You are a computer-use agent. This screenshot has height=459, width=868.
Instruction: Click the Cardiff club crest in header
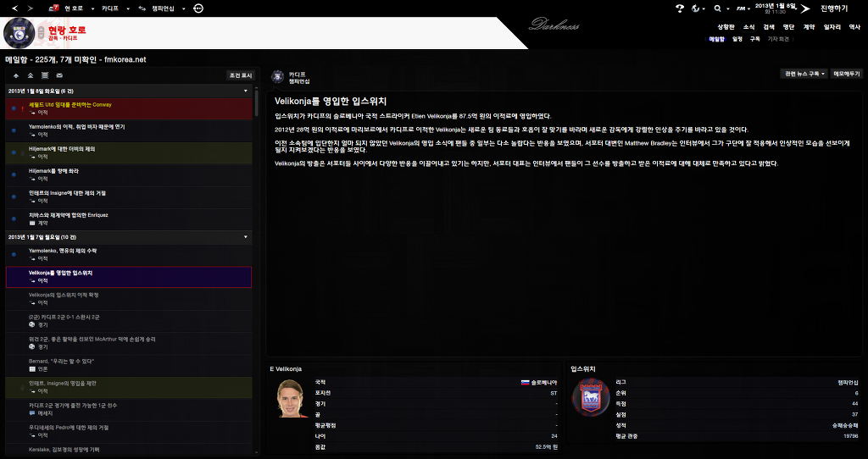pos(19,33)
